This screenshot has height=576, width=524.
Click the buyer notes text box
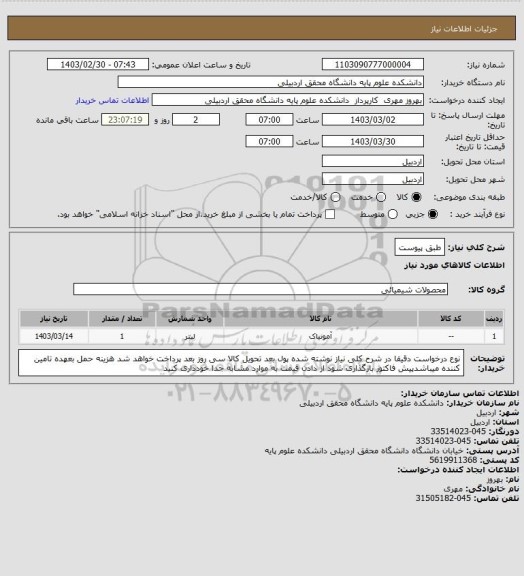point(241,363)
